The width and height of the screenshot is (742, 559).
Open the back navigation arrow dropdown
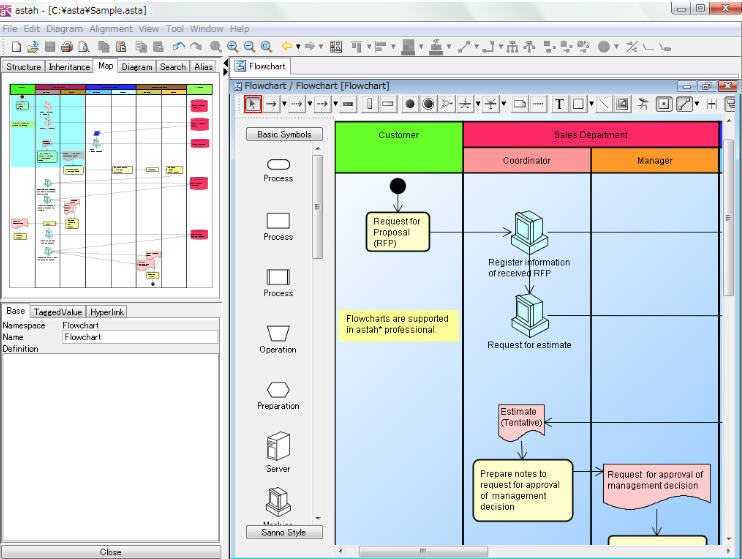coord(298,47)
